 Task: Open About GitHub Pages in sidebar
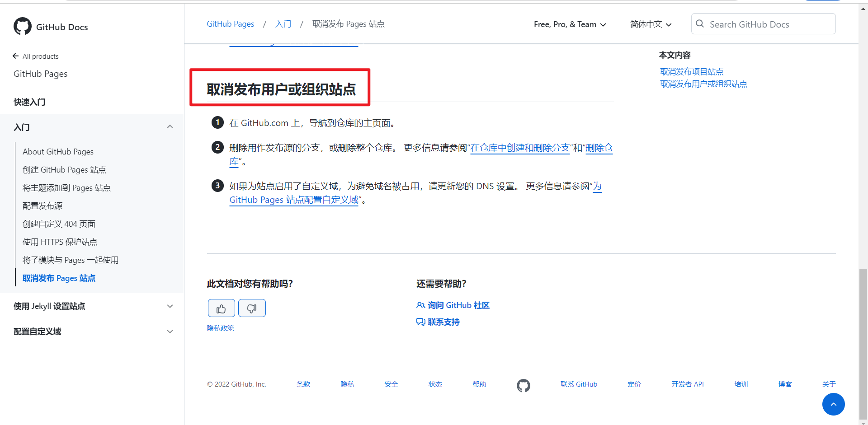pos(58,152)
